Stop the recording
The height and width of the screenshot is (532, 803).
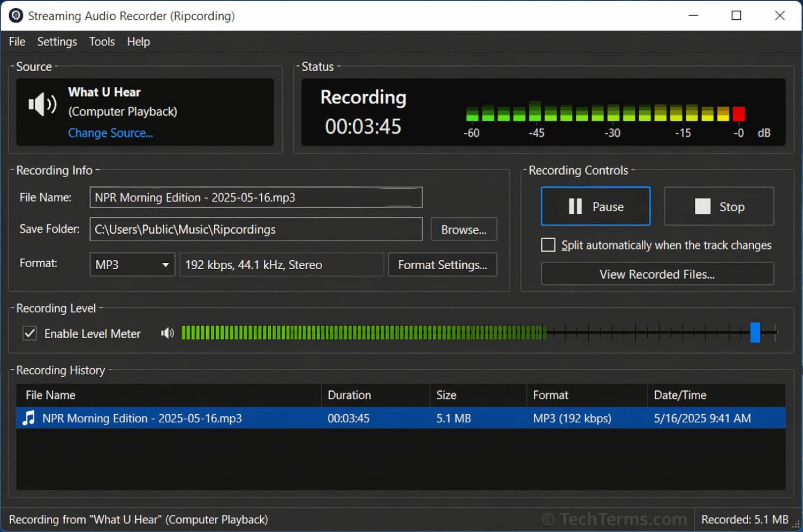[719, 207]
